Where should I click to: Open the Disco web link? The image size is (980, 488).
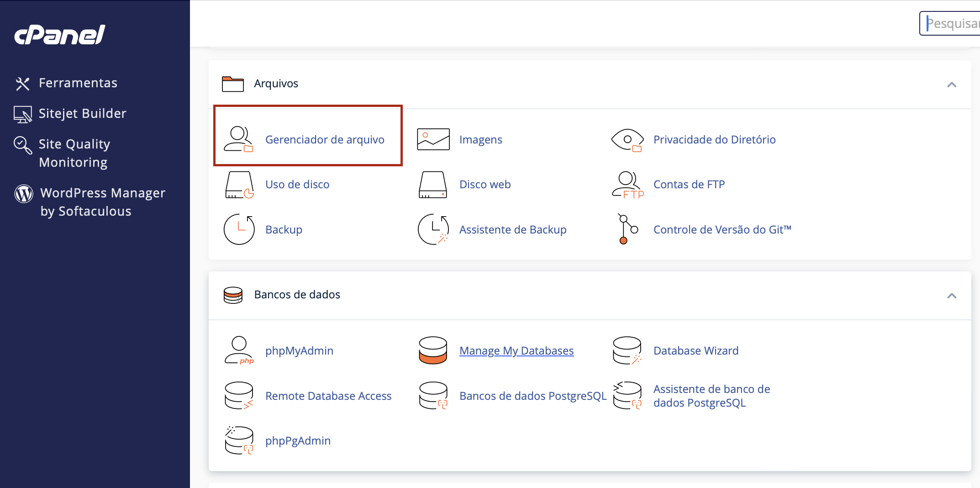(485, 185)
